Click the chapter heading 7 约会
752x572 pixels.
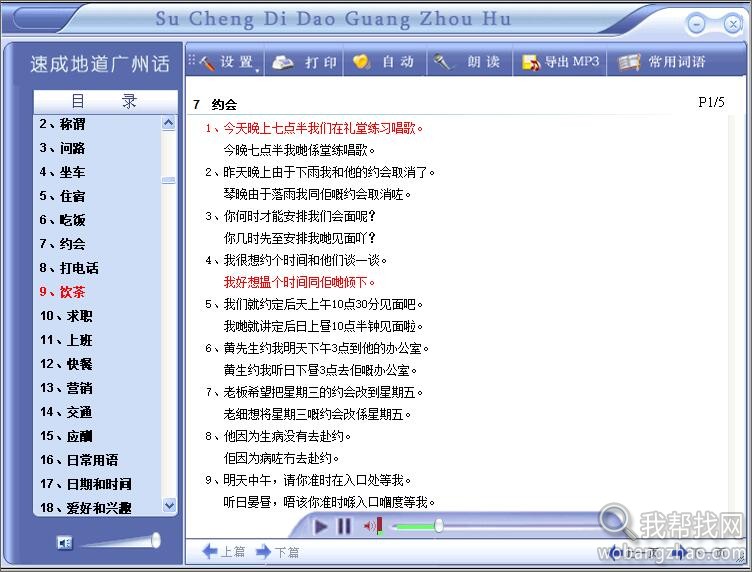click(x=215, y=105)
